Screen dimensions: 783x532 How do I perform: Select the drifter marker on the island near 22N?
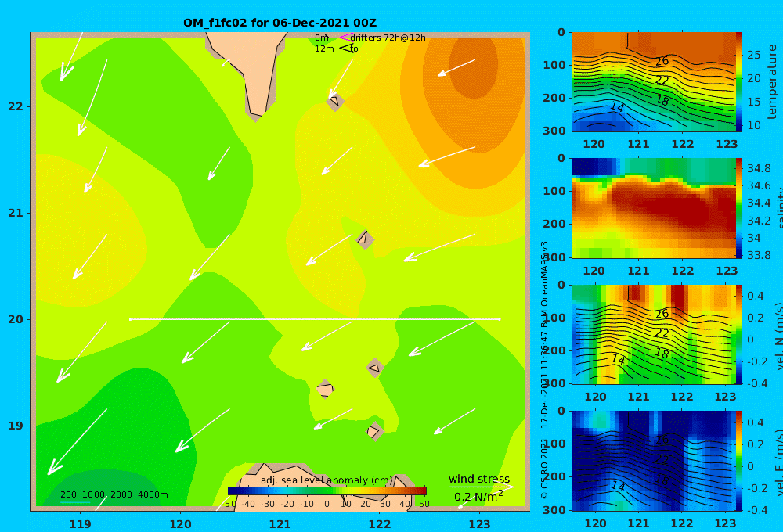point(334,101)
